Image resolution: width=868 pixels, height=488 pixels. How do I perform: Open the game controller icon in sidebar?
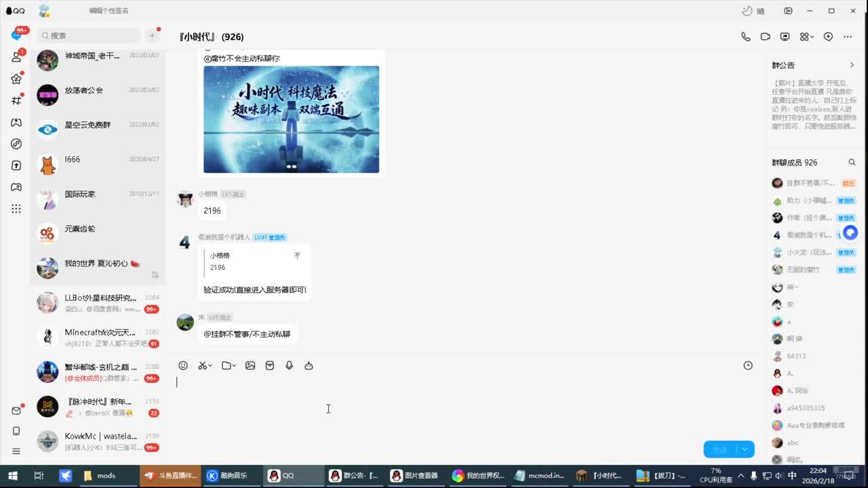coord(16,187)
